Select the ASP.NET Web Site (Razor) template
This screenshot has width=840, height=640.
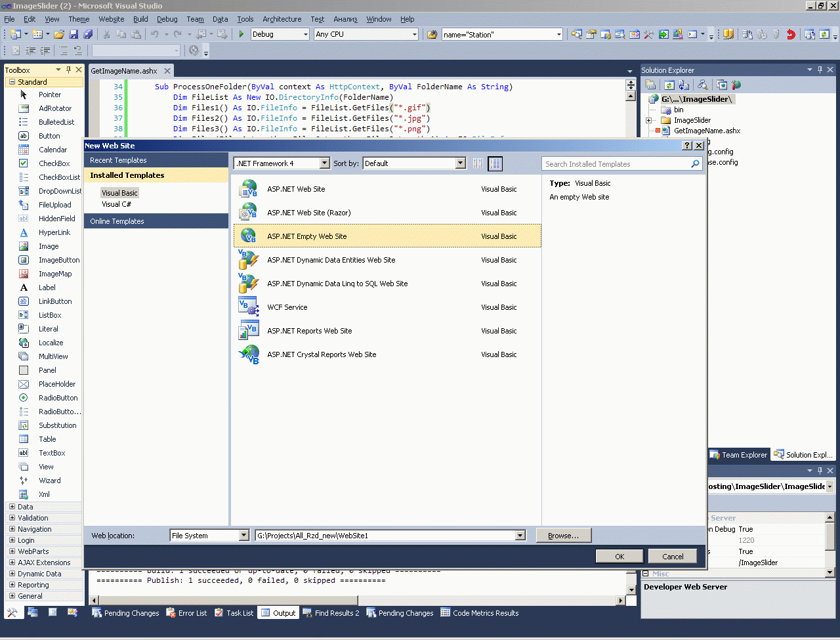[387, 213]
